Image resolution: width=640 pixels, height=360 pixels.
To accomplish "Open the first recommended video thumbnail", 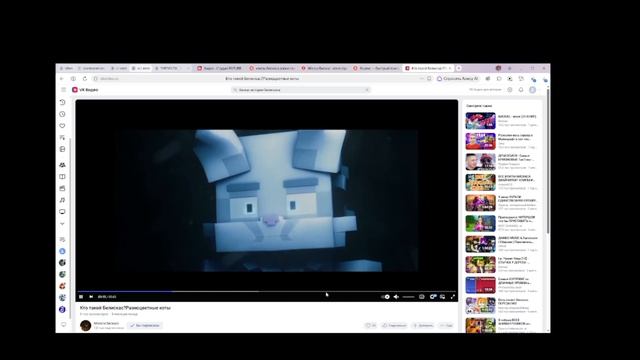I will (481, 121).
